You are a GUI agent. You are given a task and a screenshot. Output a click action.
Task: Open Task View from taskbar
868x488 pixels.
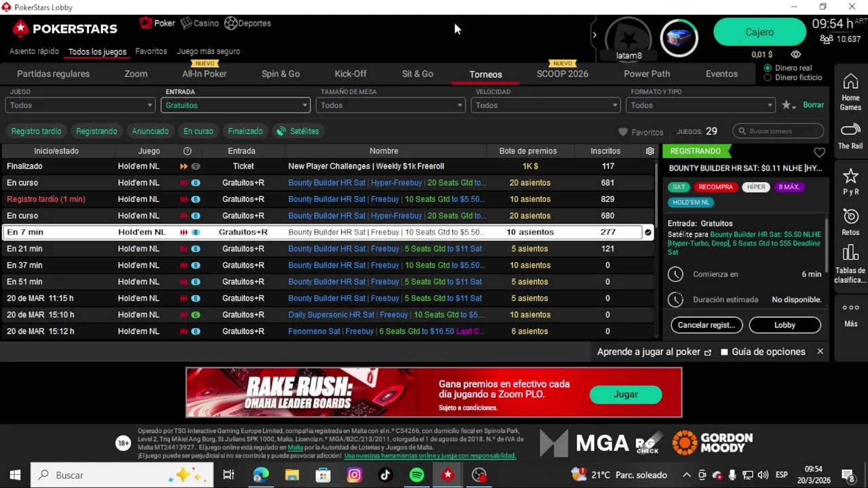coord(229,475)
